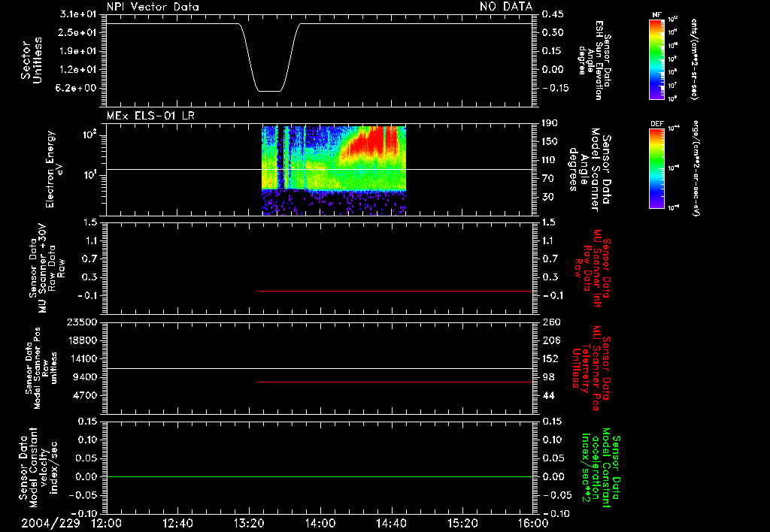Click the "14100" scanner position tick label
Image resolution: width=770 pixels, height=532 pixels.
pyautogui.click(x=84, y=358)
